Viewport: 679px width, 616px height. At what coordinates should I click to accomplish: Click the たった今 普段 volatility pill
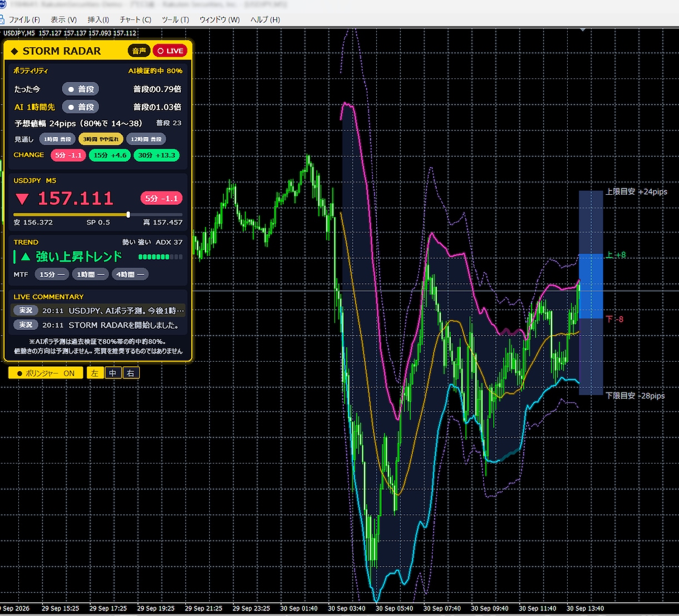point(80,89)
